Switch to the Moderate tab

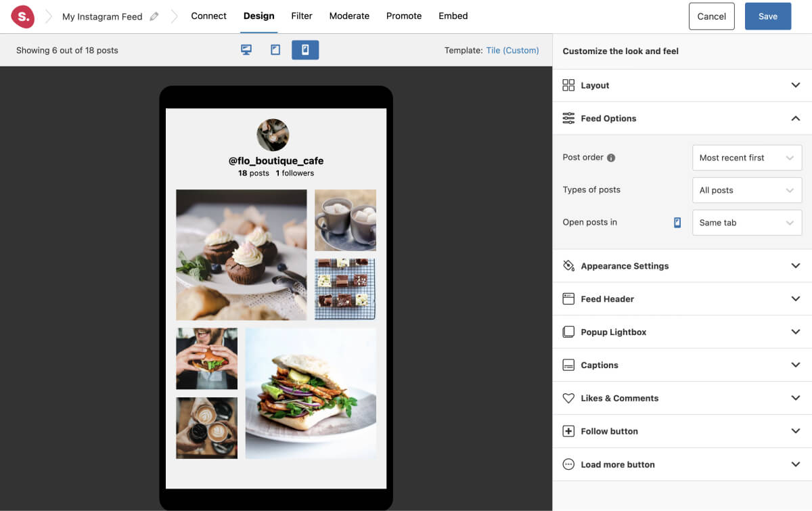[x=349, y=16]
